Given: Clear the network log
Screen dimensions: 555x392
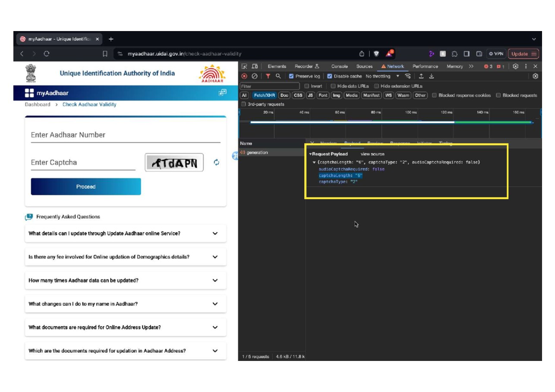Looking at the screenshot, I should point(255,76).
